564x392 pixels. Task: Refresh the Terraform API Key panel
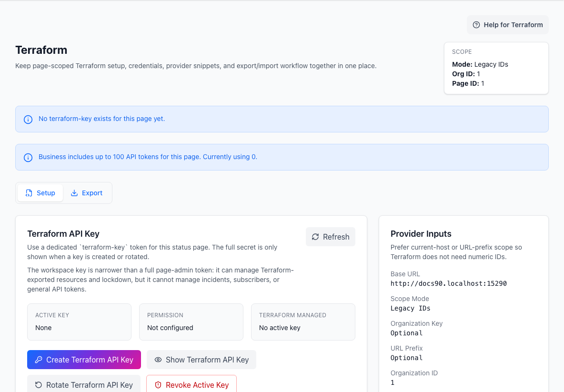pyautogui.click(x=331, y=237)
